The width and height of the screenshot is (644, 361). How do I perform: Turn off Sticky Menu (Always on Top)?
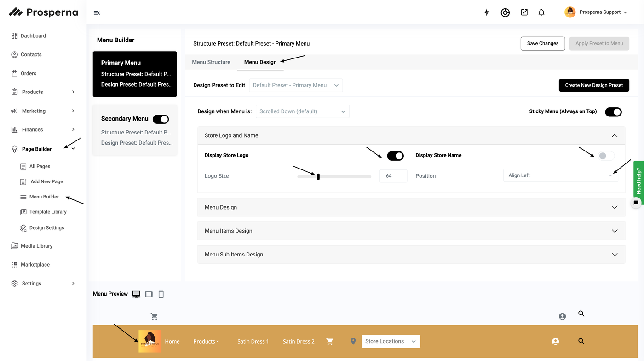(x=613, y=112)
